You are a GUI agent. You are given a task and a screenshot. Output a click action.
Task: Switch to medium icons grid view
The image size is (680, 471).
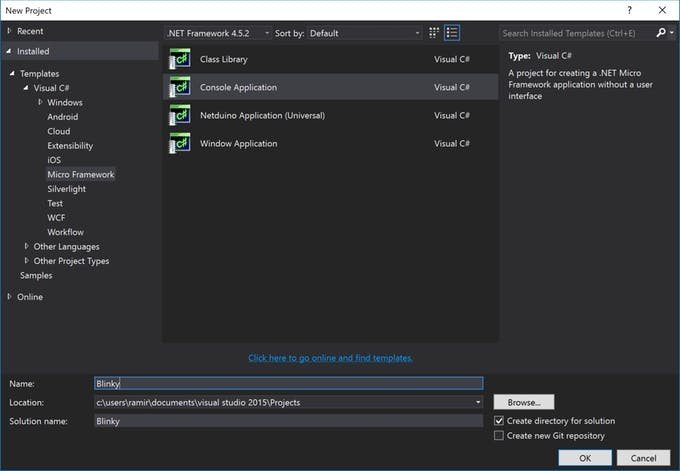coord(435,33)
